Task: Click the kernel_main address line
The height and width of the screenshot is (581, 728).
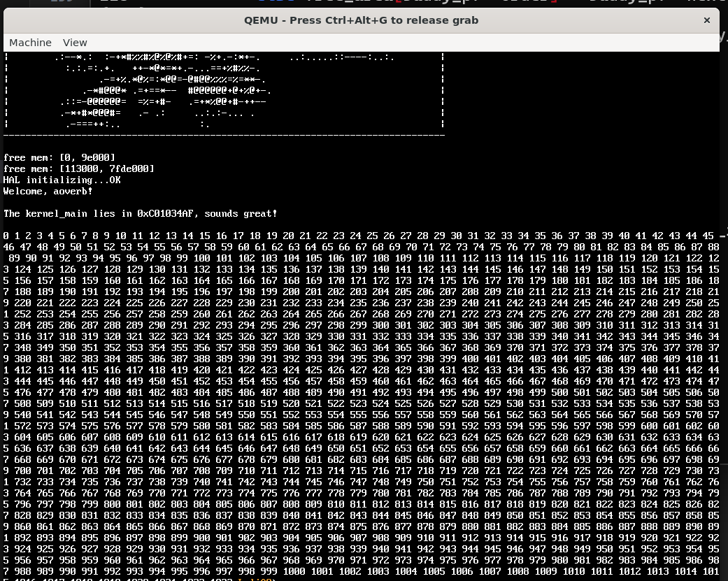Action: coord(140,213)
